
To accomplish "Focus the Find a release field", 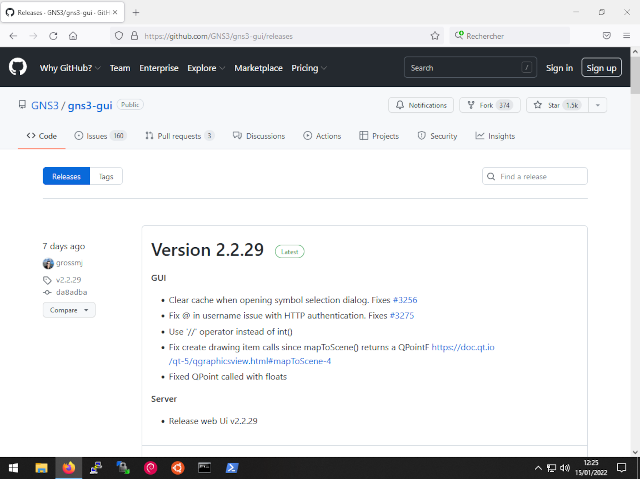I will coord(535,176).
